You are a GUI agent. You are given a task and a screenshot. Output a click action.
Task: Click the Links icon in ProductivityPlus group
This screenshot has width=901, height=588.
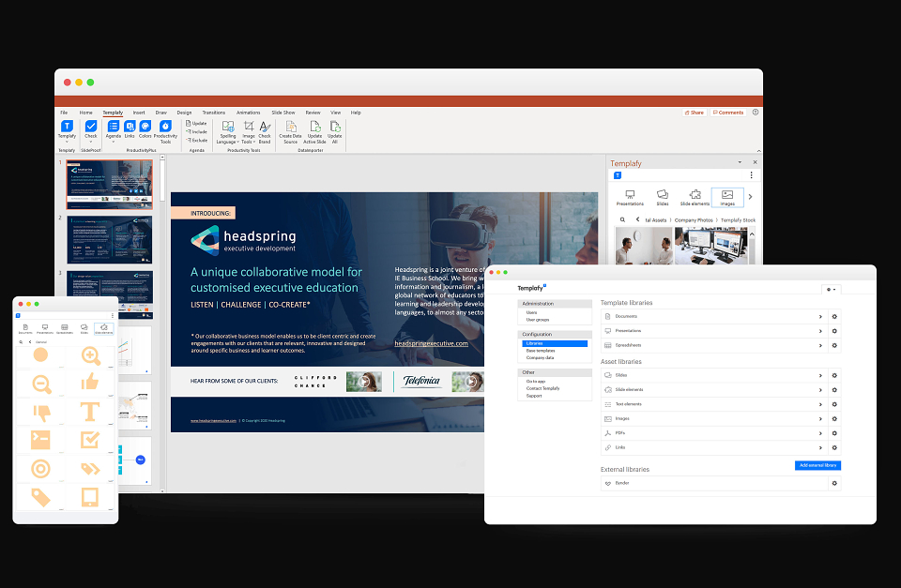click(x=130, y=129)
